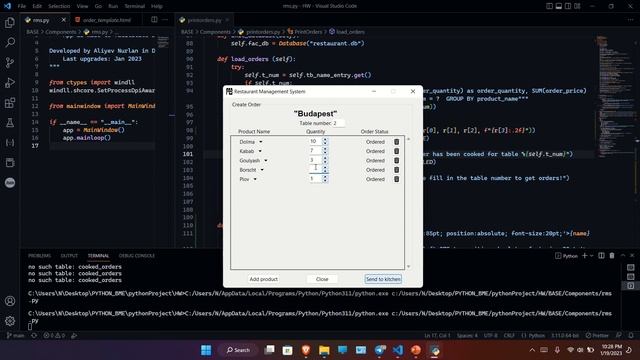Open the Extensions view

[10, 102]
